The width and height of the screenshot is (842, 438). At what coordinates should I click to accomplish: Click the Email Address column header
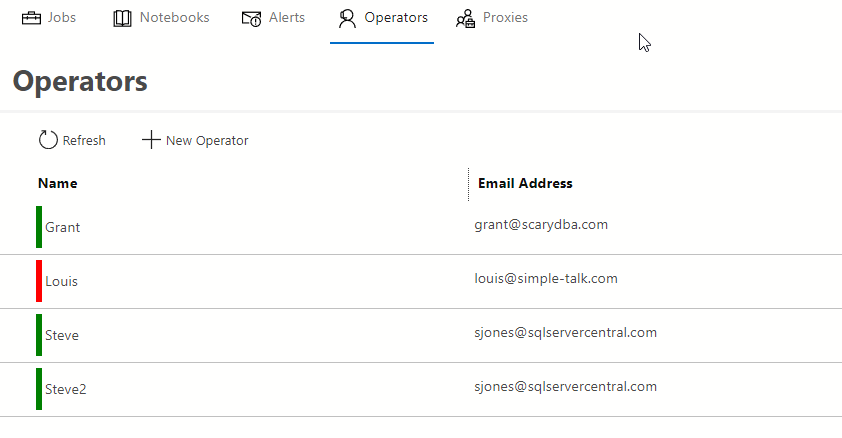[x=525, y=184]
